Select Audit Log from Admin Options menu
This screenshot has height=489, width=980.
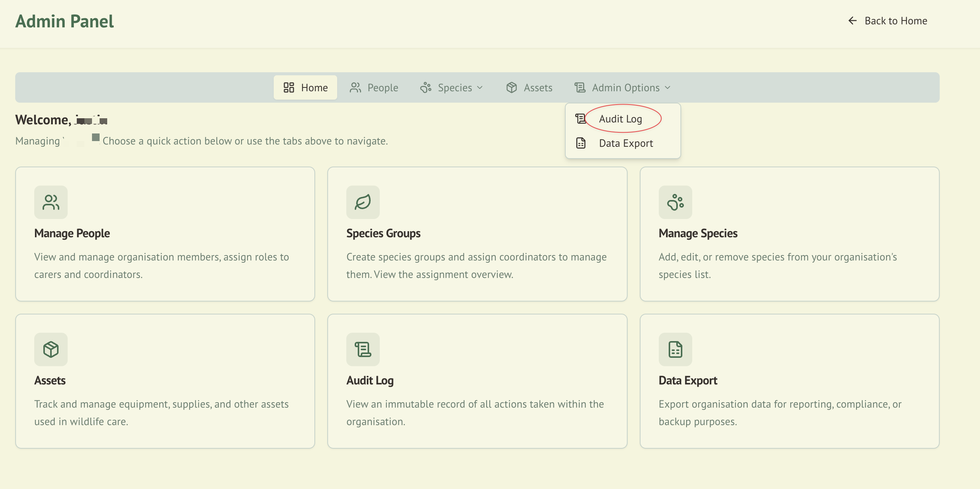pos(620,119)
